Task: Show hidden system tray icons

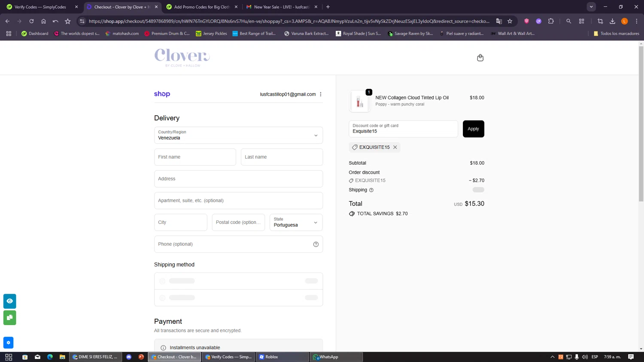Action: click(x=553, y=357)
